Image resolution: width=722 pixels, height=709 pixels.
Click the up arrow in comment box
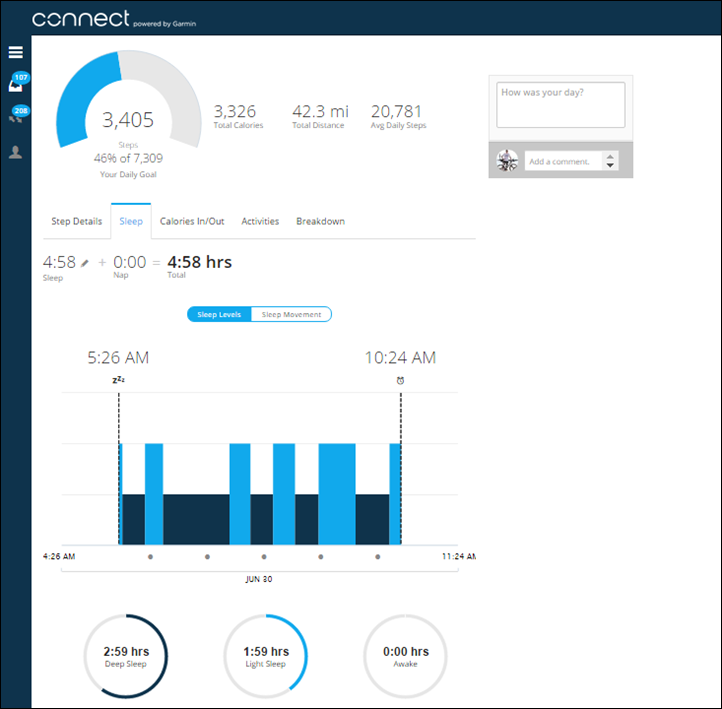pos(610,156)
